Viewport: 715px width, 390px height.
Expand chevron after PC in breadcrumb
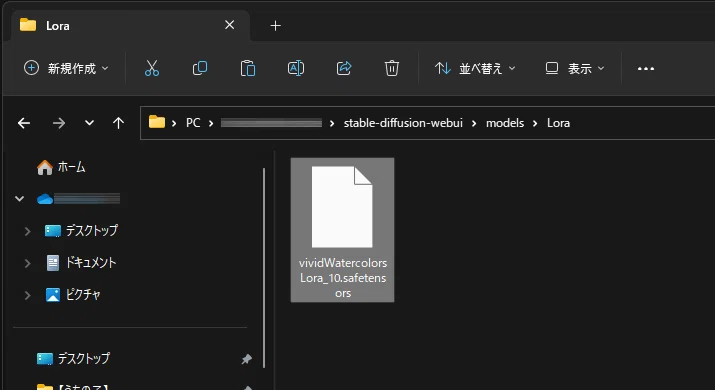[211, 123]
